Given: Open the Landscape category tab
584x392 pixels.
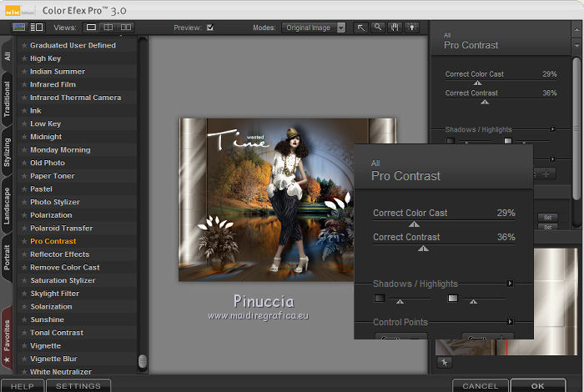Looking at the screenshot, I should point(7,205).
